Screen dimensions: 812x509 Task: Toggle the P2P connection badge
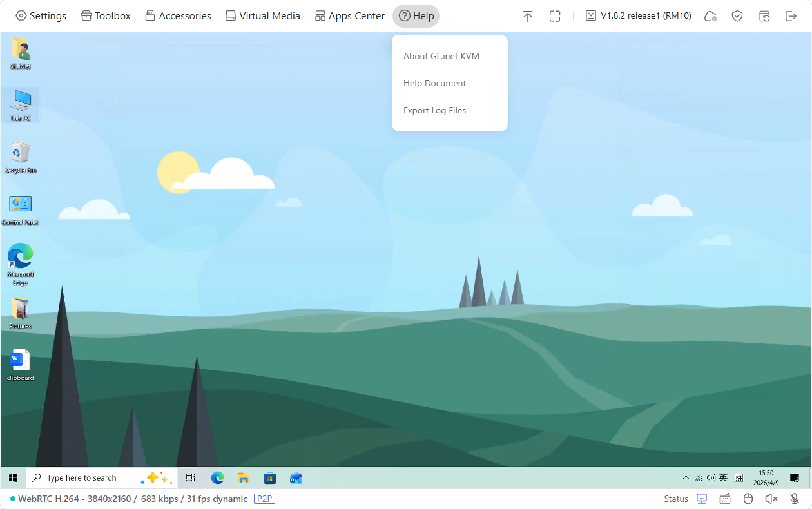(x=264, y=499)
